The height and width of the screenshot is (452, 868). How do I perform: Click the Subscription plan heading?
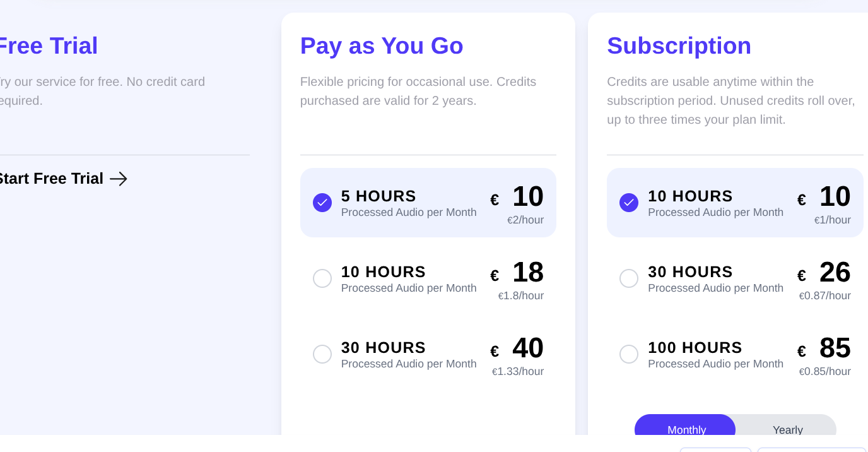pyautogui.click(x=679, y=46)
